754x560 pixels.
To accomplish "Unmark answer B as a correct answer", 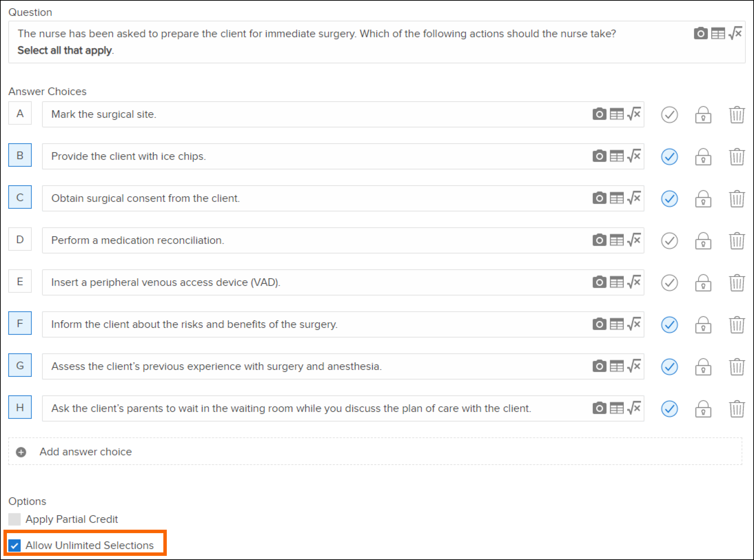I will (x=669, y=157).
